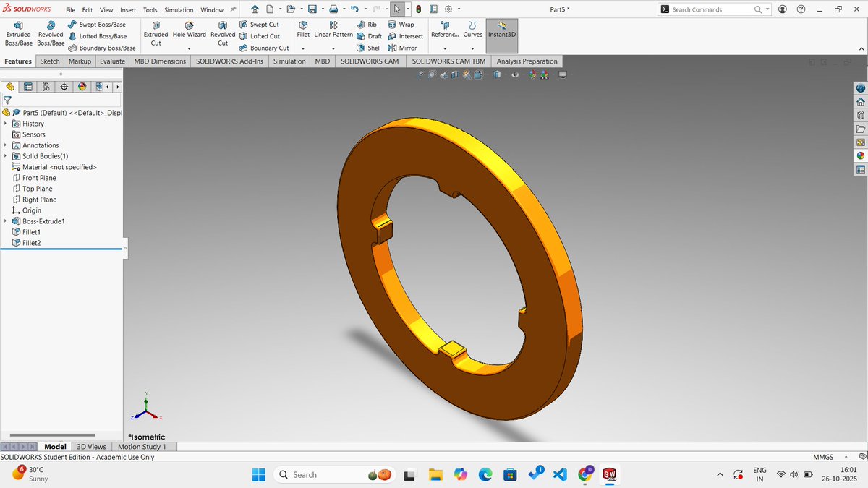Expand the Solid Bodies(1) node

tap(6, 156)
